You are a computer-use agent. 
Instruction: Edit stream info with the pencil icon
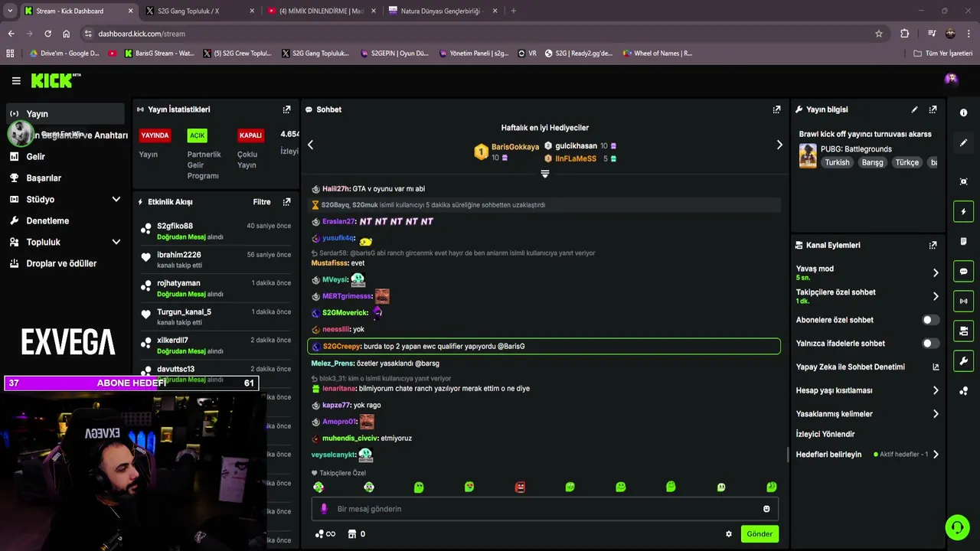tap(914, 109)
